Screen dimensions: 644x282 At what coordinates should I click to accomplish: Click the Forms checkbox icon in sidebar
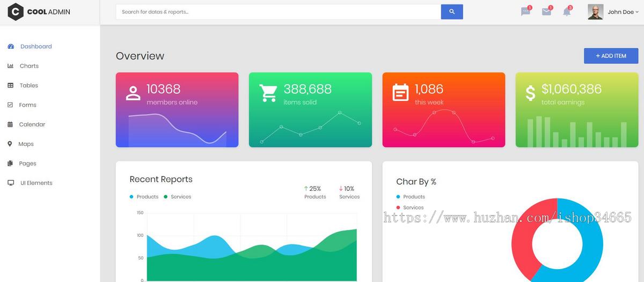pos(10,105)
